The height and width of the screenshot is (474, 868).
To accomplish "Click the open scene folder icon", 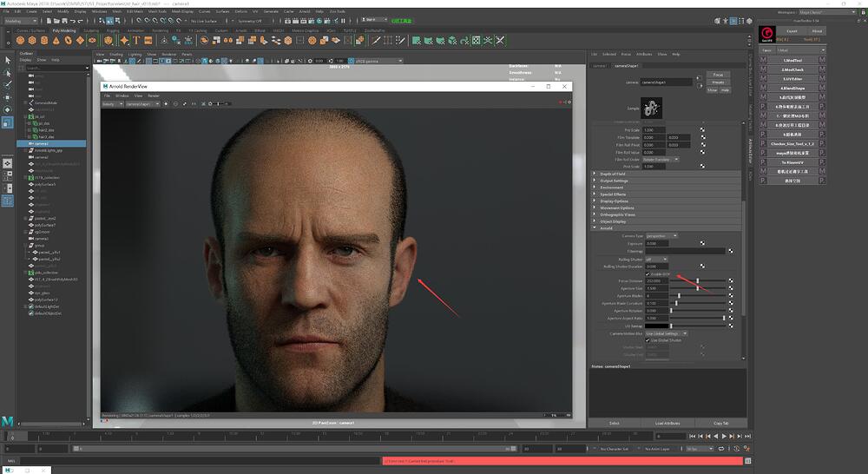I will 56,21.
